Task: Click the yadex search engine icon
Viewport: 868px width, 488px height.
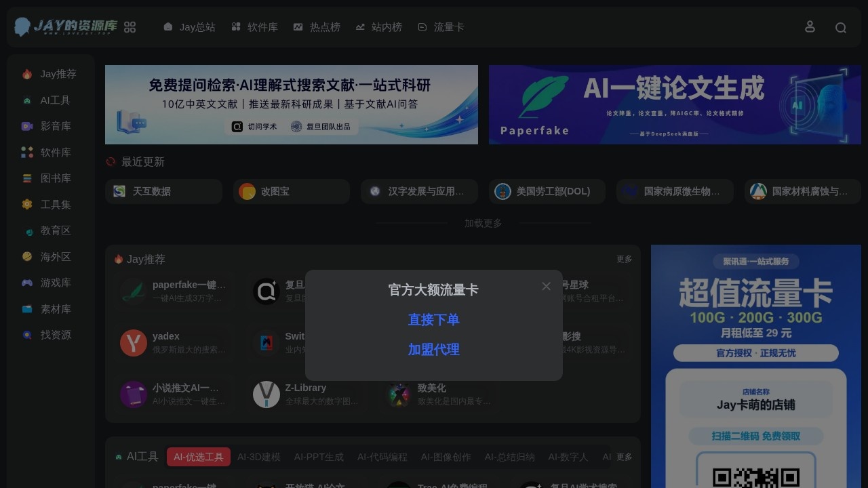Action: pyautogui.click(x=133, y=343)
